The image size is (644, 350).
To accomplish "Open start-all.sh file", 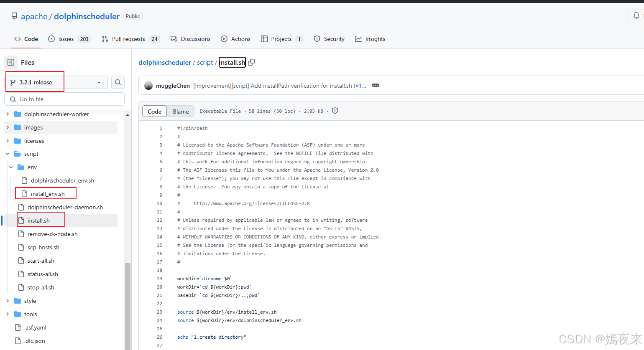I will pyautogui.click(x=41, y=261).
